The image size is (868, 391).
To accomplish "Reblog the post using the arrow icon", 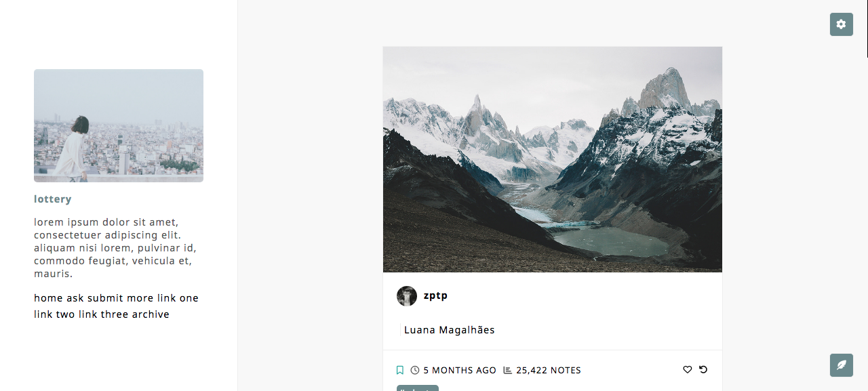I will [703, 369].
